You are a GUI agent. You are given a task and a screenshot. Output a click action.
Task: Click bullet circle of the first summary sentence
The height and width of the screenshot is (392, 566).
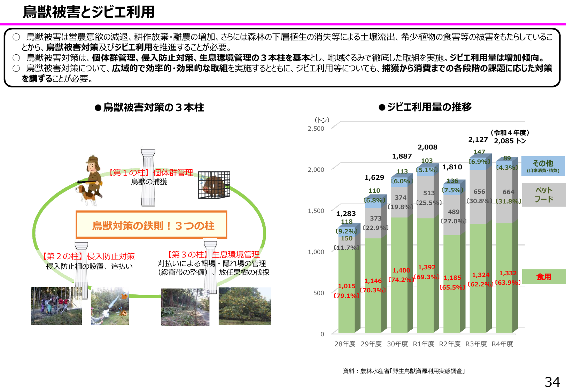[x=16, y=37]
